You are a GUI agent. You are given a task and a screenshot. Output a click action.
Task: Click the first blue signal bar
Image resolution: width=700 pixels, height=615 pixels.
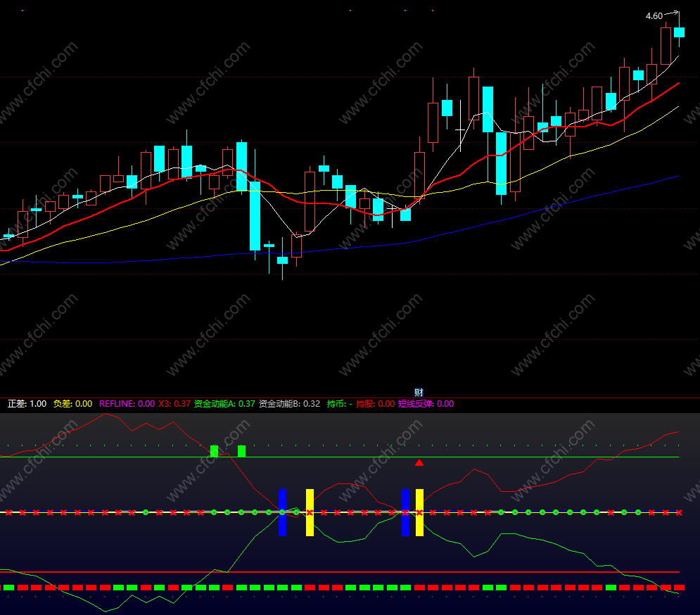tap(282, 512)
